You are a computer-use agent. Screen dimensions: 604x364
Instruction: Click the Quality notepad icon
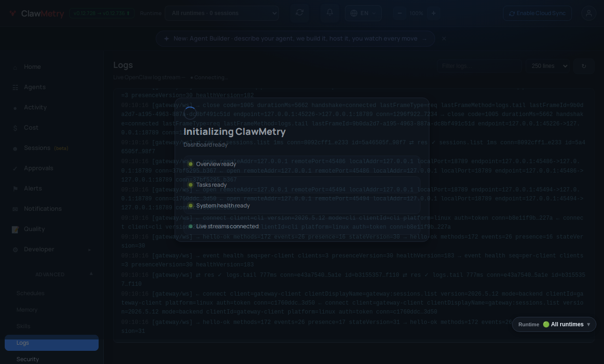(x=15, y=230)
